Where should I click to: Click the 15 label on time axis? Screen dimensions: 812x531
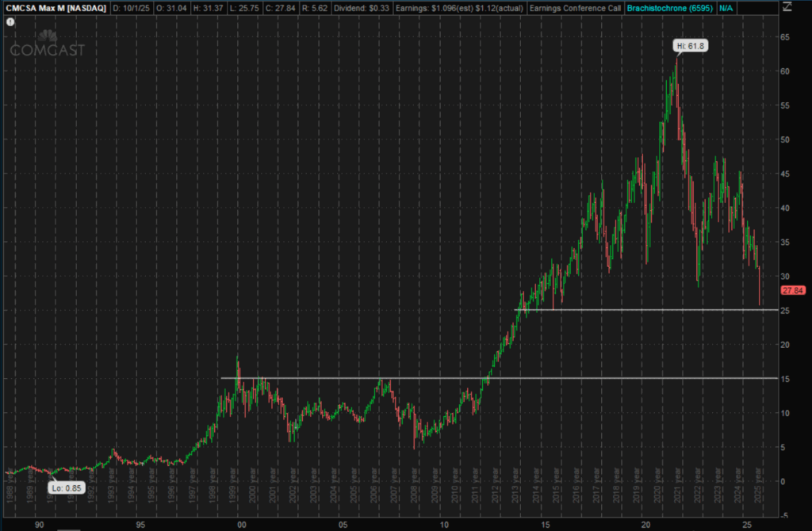click(x=546, y=524)
